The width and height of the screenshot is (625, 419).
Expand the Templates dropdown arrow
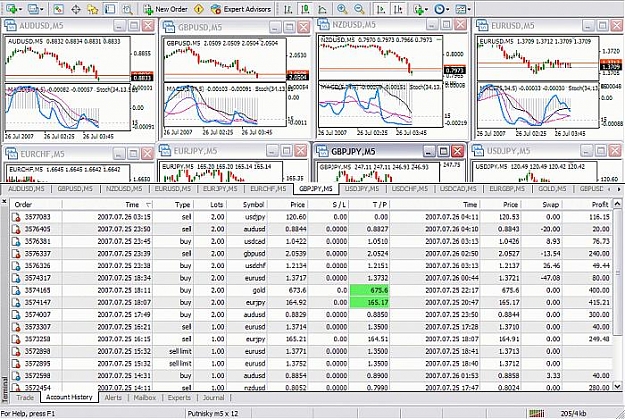click(x=469, y=9)
